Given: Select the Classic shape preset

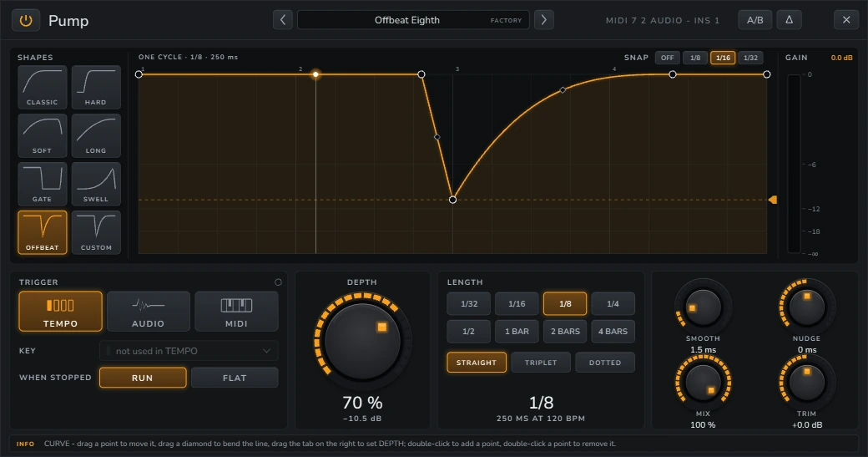Looking at the screenshot, I should point(42,87).
